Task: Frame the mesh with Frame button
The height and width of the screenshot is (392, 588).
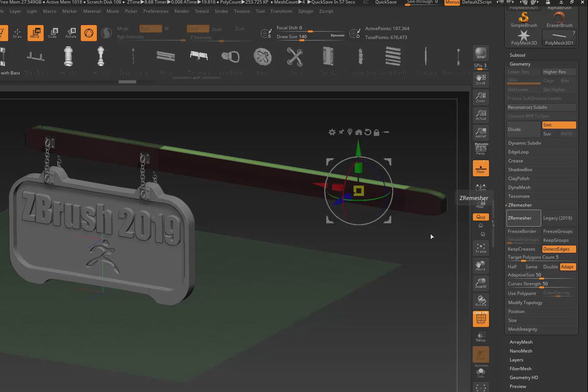Action: tap(481, 248)
